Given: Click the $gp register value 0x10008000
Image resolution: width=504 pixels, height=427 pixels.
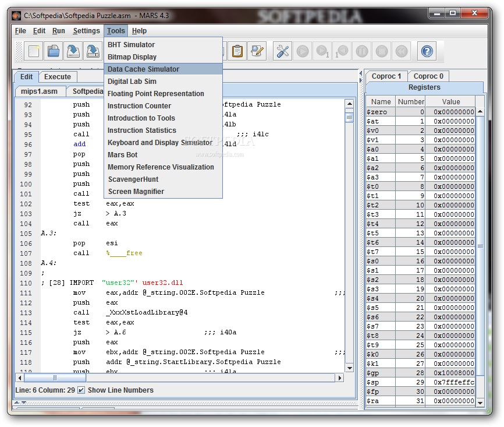Looking at the screenshot, I should (x=450, y=373).
